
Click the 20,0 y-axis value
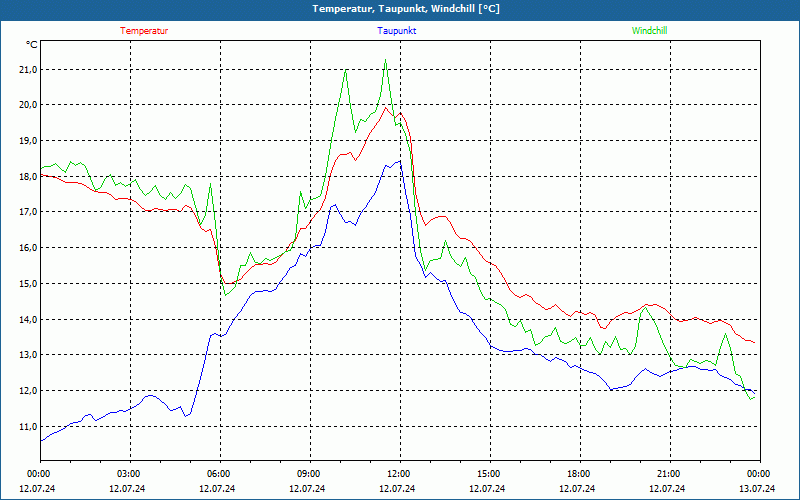pyautogui.click(x=29, y=105)
